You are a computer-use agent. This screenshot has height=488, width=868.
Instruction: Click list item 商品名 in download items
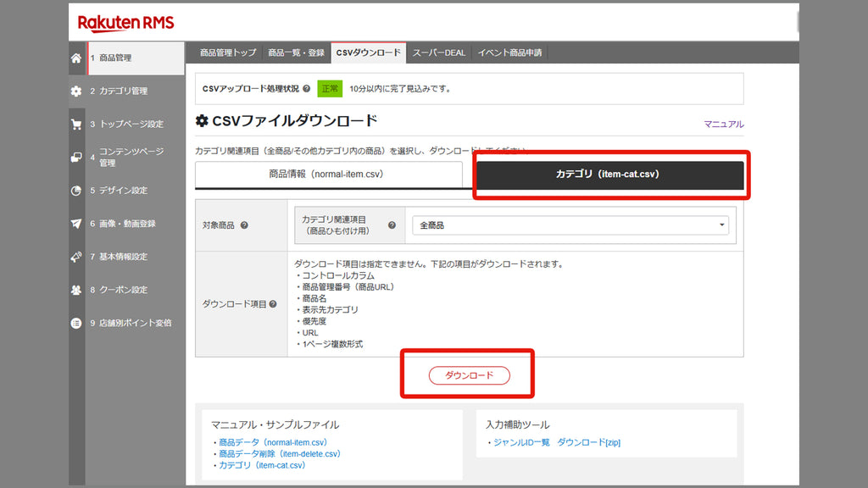tap(314, 298)
